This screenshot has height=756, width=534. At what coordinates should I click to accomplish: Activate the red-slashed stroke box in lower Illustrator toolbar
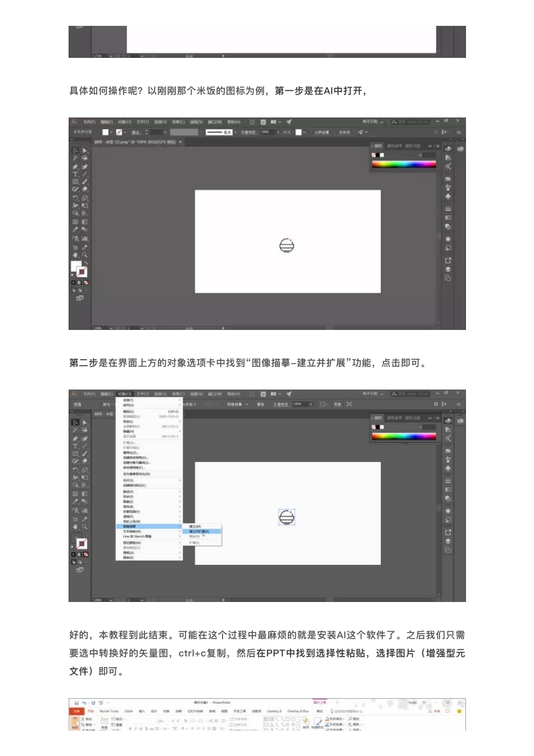click(x=82, y=544)
